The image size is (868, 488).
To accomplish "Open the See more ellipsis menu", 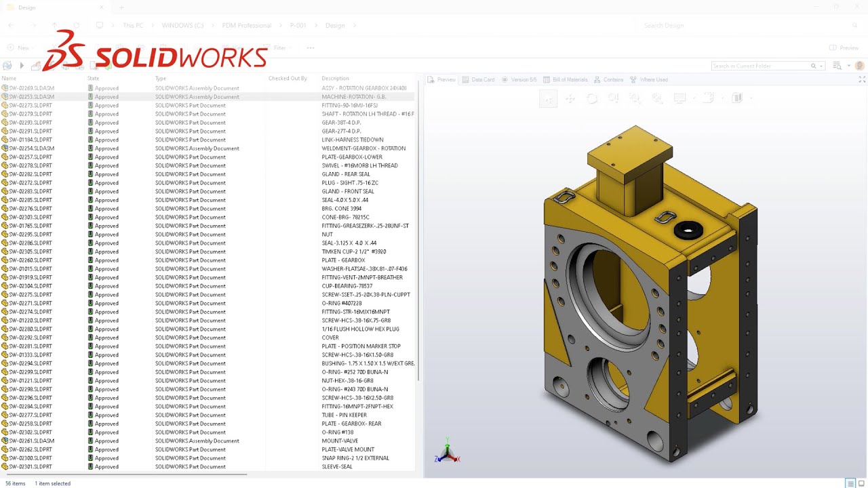I will (x=311, y=48).
